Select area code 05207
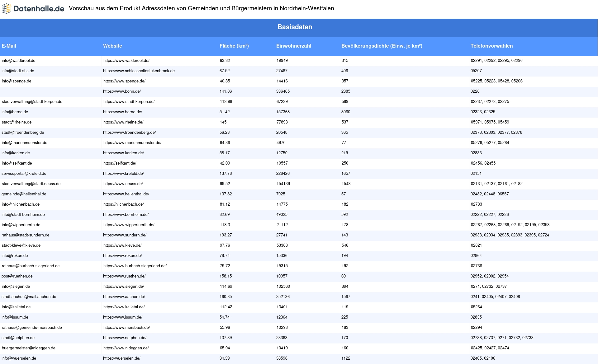Image resolution: width=598 pixels, height=364 pixels. click(476, 71)
